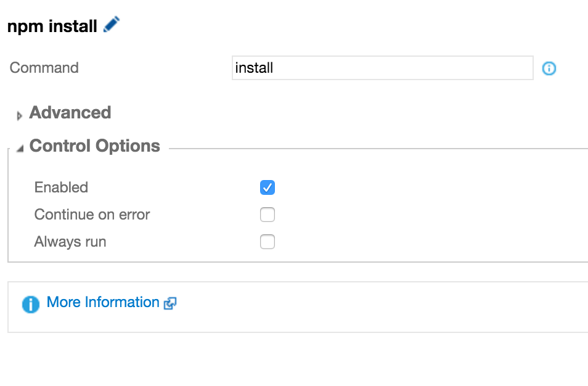Click the Always run label
The width and height of the screenshot is (588, 386).
coord(70,242)
